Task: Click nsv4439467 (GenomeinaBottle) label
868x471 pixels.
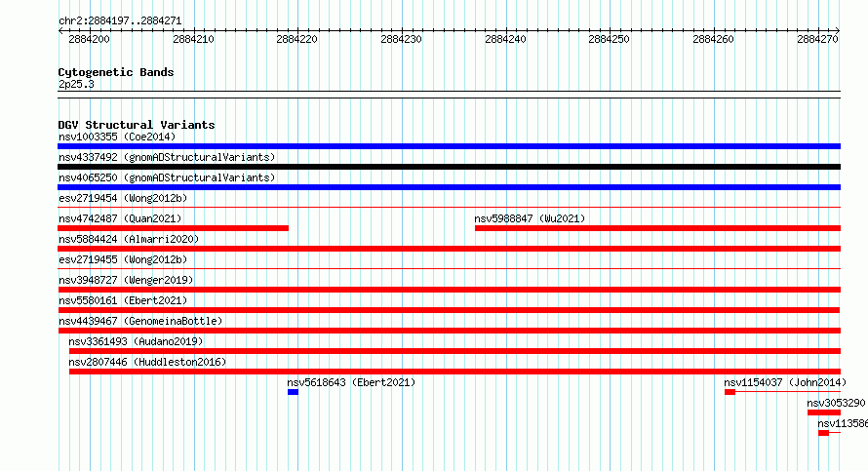Action: (140, 321)
